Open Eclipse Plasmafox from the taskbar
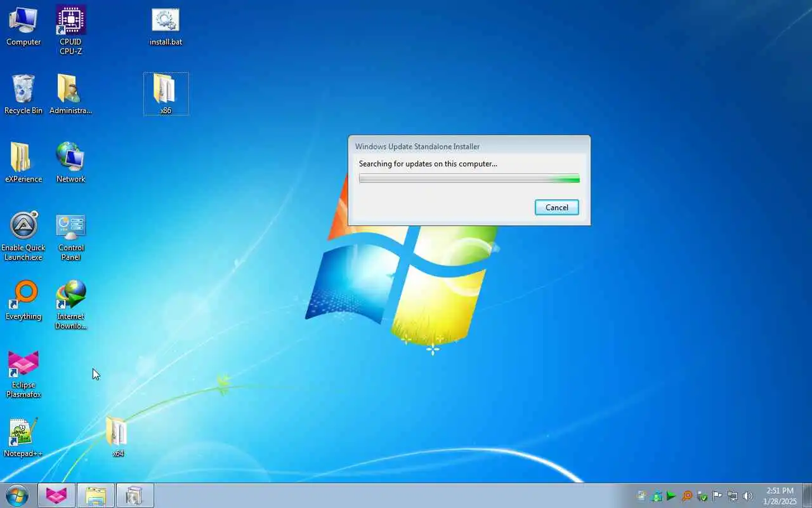The image size is (812, 508). click(56, 495)
